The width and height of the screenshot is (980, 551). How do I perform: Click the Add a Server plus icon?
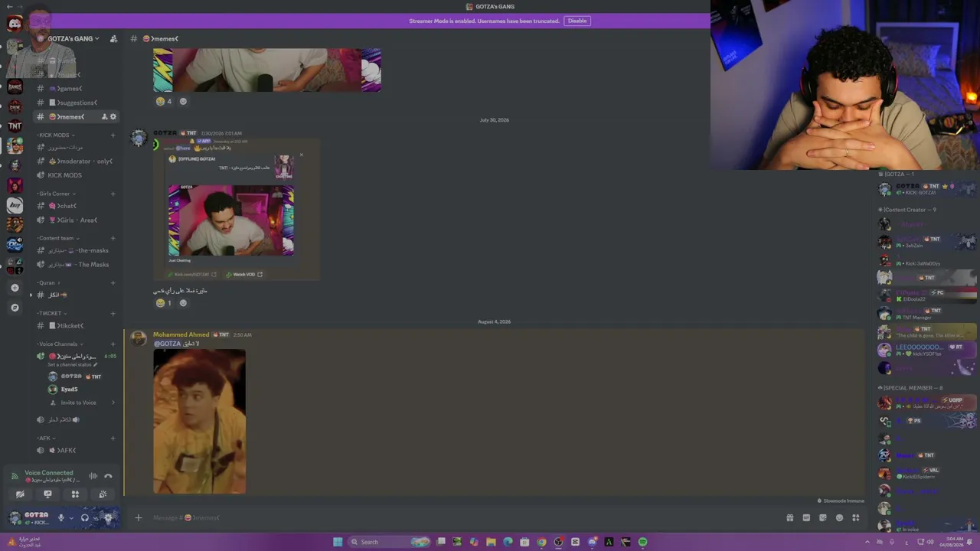point(15,288)
